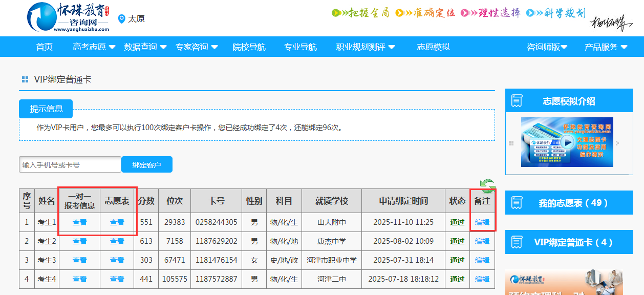
Task: Click the green refresh icon above table
Action: [487, 186]
